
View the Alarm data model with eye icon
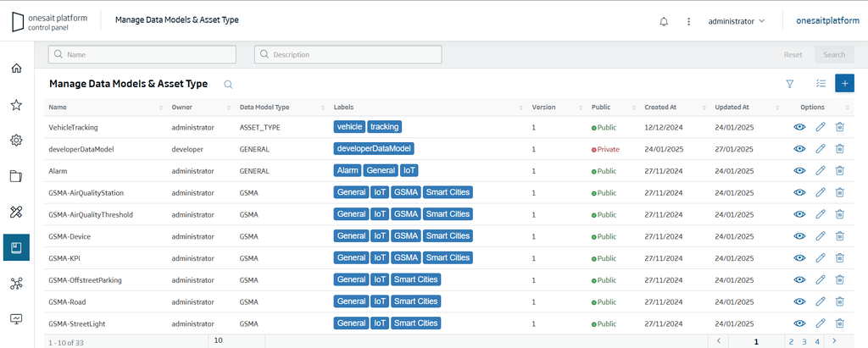[799, 171]
